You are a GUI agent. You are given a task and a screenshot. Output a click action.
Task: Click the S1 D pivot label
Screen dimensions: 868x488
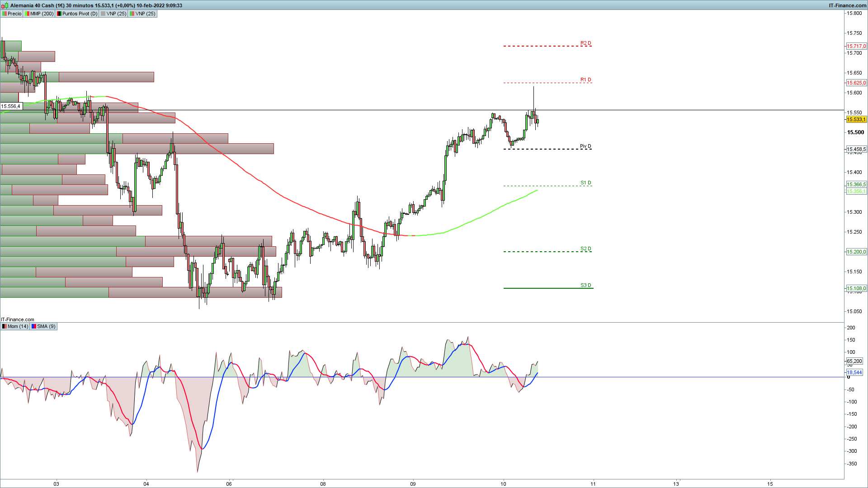(x=586, y=183)
